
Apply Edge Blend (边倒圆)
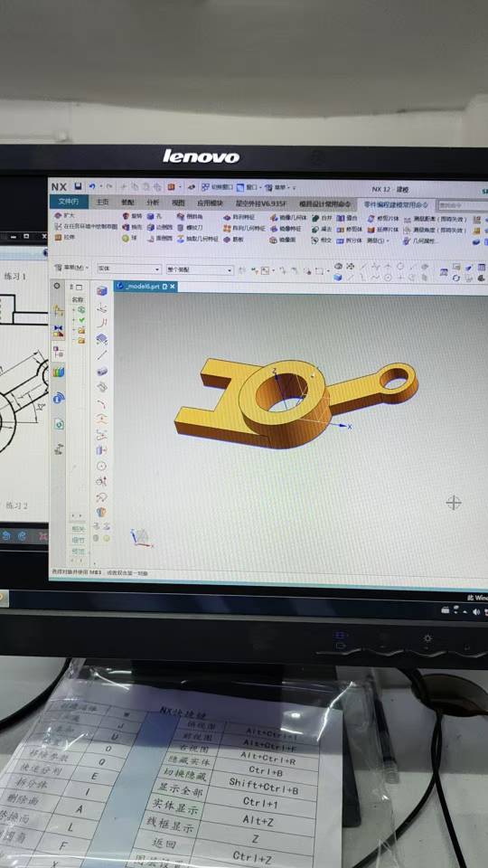click(x=160, y=227)
